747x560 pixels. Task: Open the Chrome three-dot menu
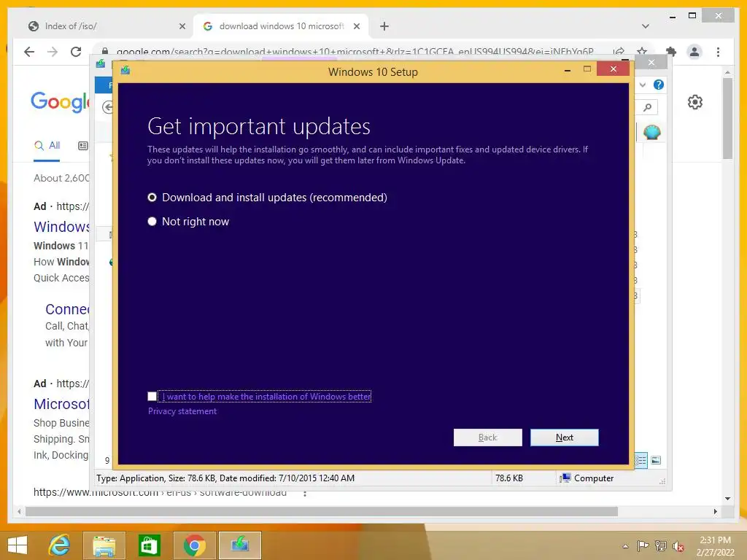click(x=718, y=52)
